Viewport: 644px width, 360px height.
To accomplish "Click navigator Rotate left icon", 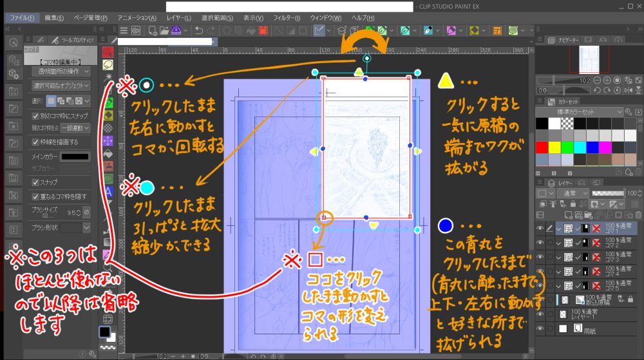I will (597, 90).
